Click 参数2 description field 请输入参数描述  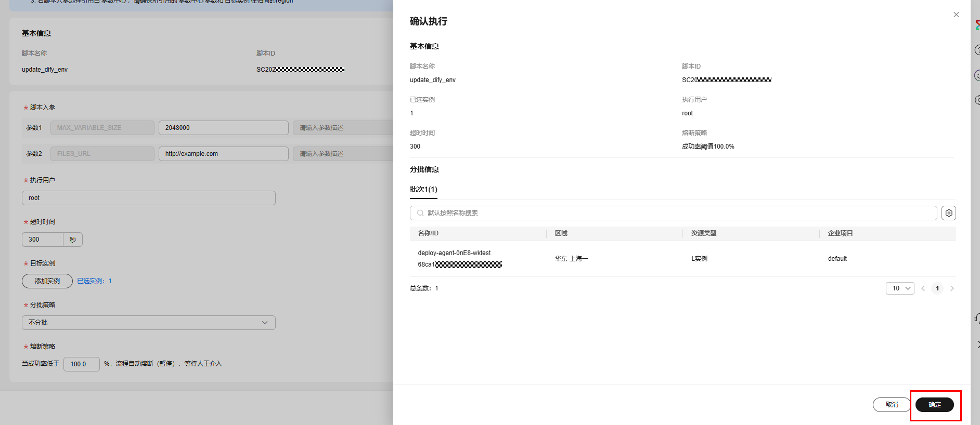343,154
